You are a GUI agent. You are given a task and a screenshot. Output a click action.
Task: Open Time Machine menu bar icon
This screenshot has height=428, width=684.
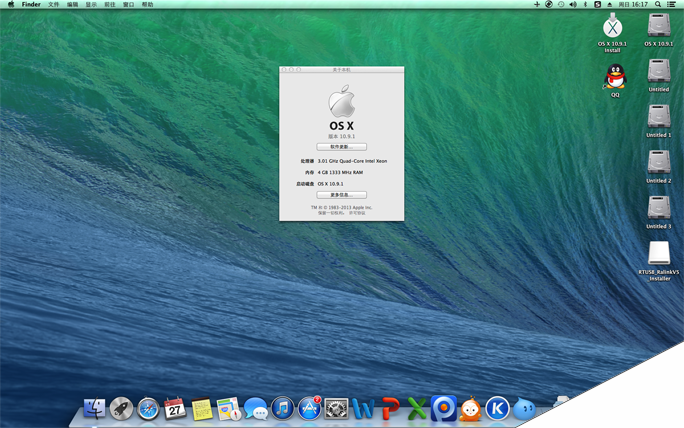click(561, 4)
